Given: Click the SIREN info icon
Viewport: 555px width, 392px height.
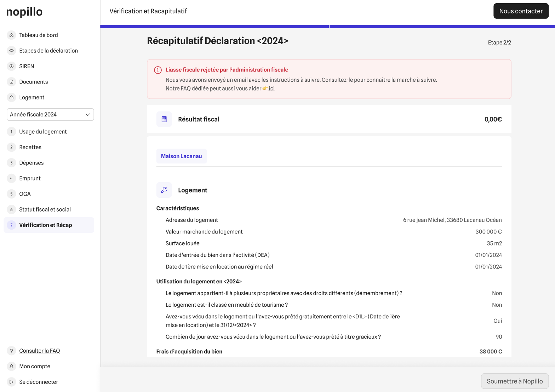Looking at the screenshot, I should (x=11, y=66).
